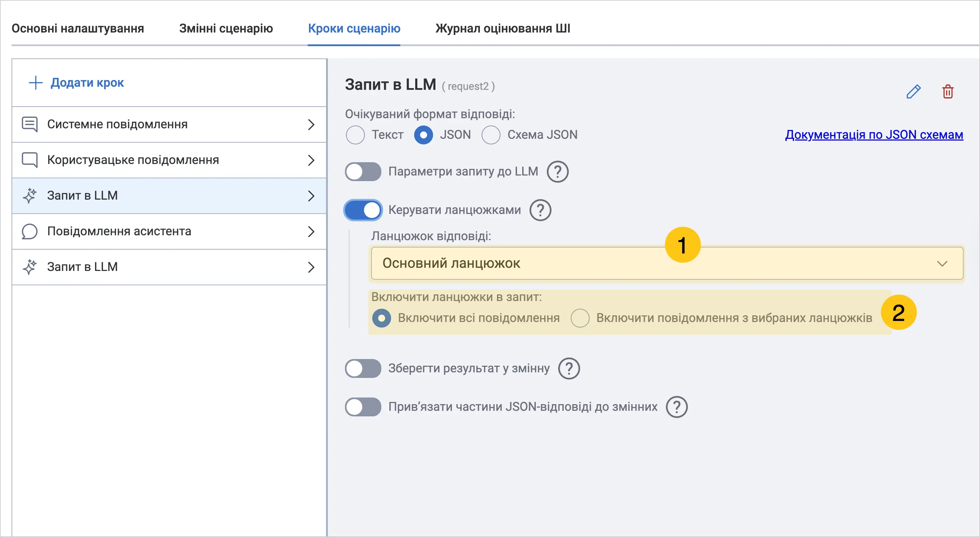Open Ланцюжок відповіді dropdown Основний ланцюжок
Image resolution: width=980 pixels, height=537 pixels.
click(667, 263)
